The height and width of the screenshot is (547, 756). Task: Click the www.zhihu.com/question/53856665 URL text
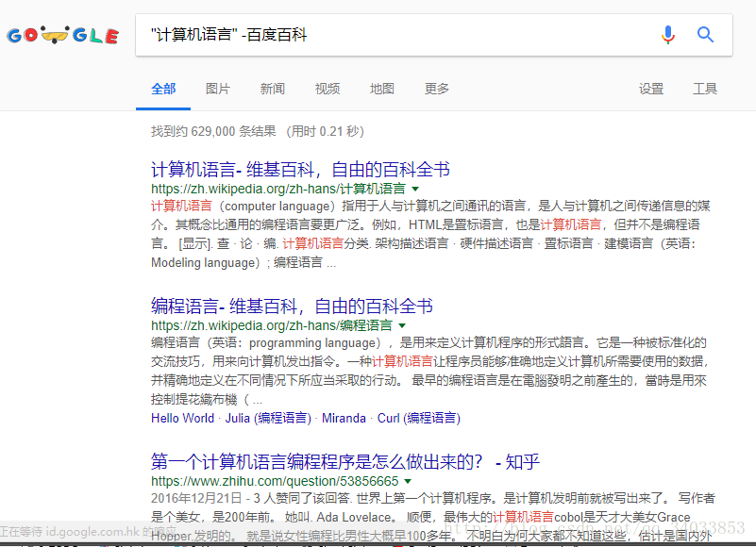pos(275,482)
